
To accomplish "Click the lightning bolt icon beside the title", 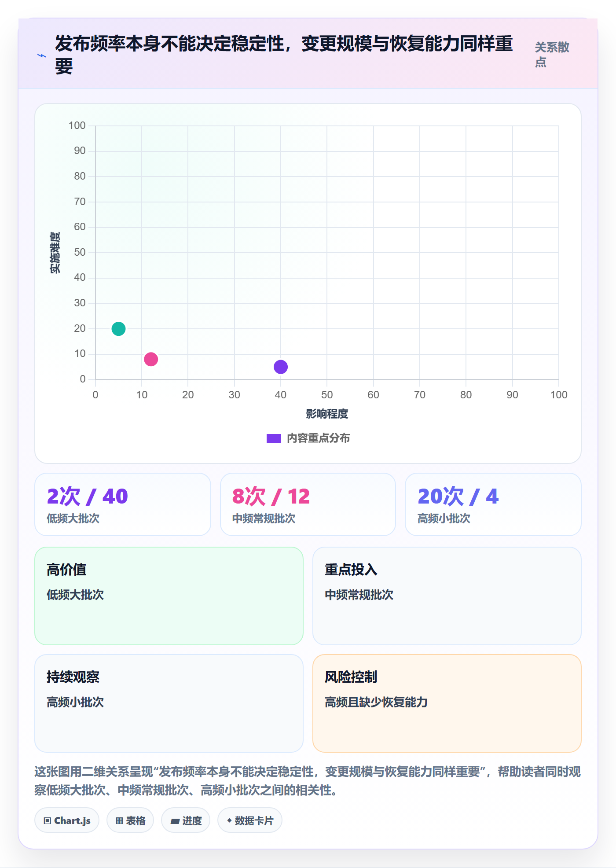I will tap(42, 55).
